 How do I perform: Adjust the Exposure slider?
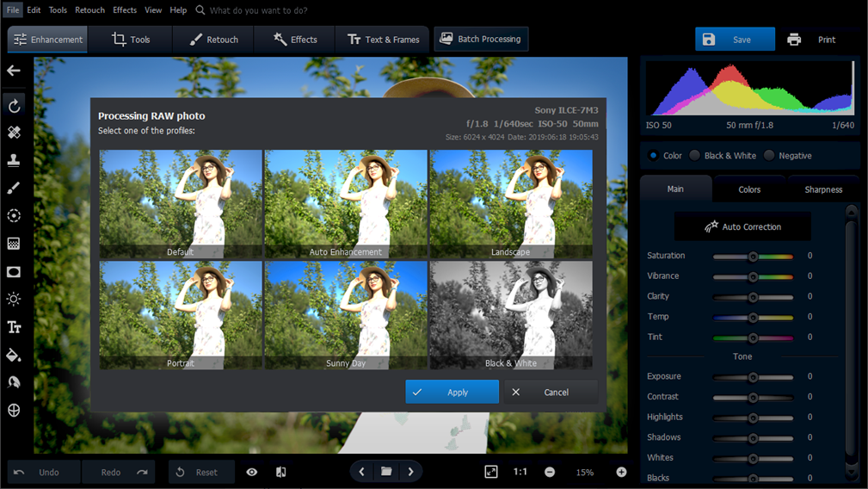click(x=753, y=377)
